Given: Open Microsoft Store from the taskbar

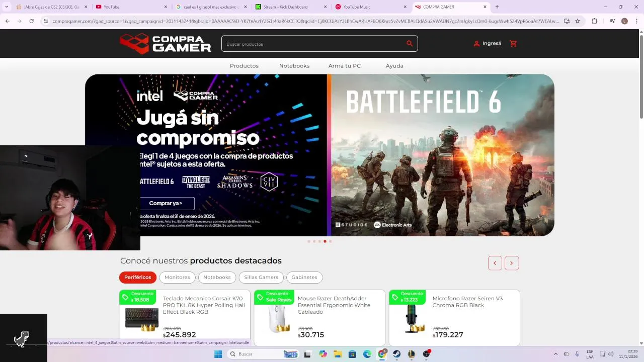Looking at the screenshot, I should pyautogui.click(x=353, y=354).
